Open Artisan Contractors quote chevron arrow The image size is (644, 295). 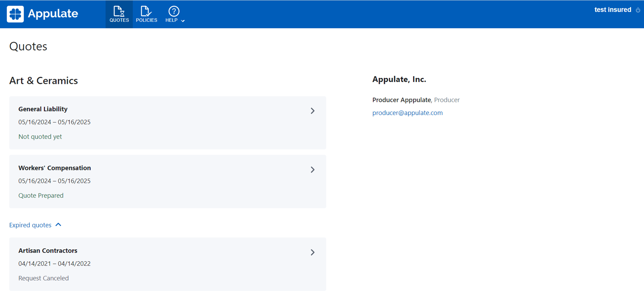tap(313, 252)
